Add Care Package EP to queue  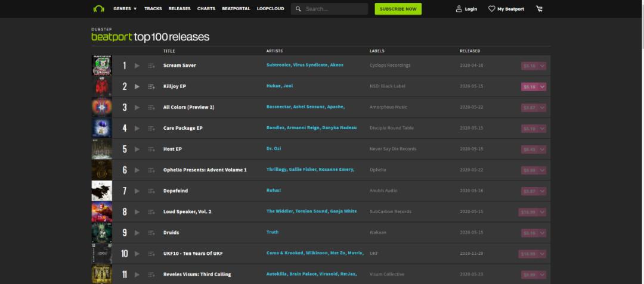click(x=151, y=128)
